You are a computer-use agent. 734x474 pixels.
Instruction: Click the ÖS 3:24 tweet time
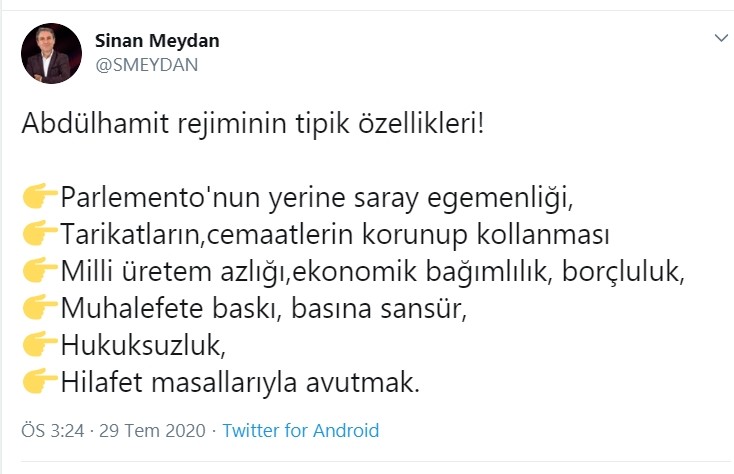click(51, 431)
